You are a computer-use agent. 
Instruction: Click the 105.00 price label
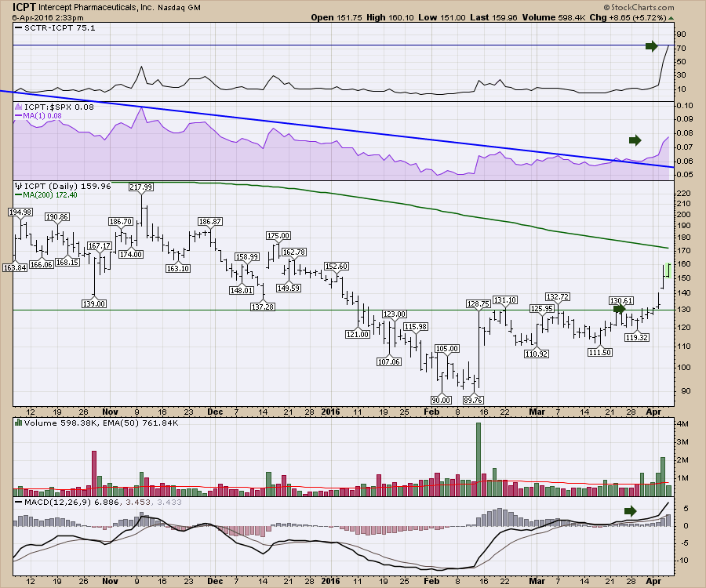coord(447,349)
